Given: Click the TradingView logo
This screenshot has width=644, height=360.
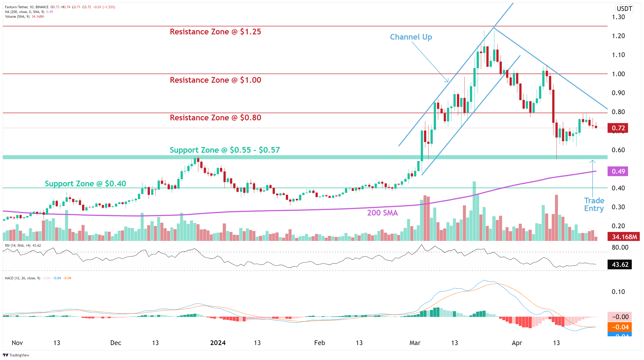Looking at the screenshot, I should click(16, 355).
